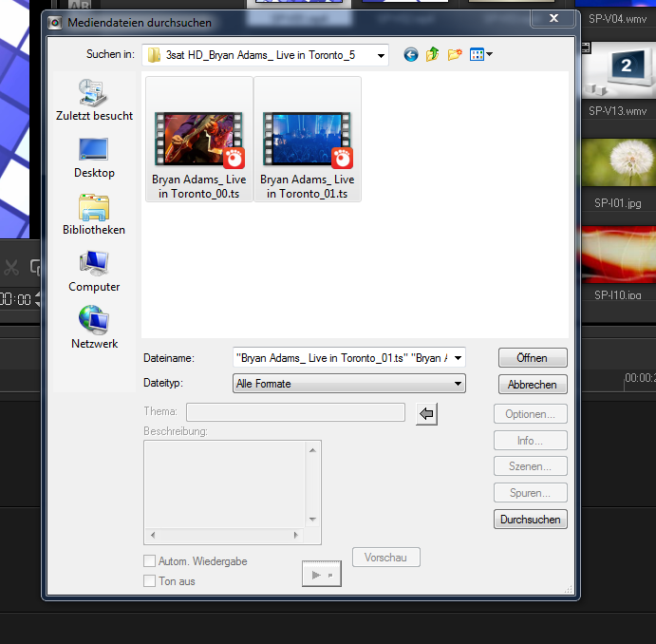Close the Mediendateien durchsuchen dialog
The height and width of the screenshot is (644, 656).
(x=553, y=18)
